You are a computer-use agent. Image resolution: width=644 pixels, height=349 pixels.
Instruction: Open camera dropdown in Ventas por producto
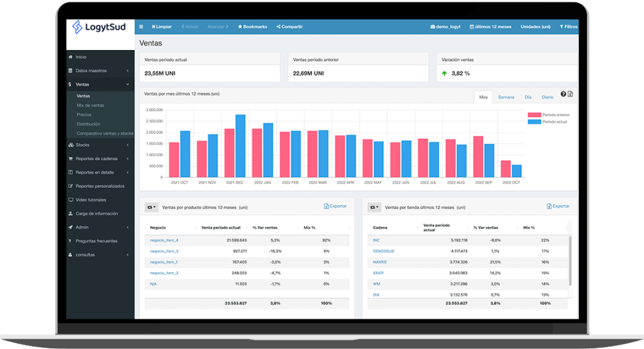click(152, 207)
